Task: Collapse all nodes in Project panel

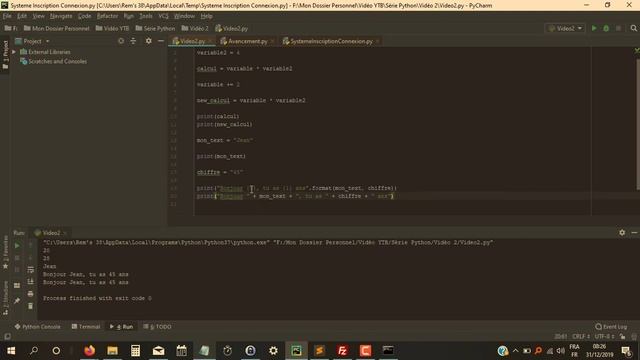Action: pyautogui.click(x=133, y=41)
